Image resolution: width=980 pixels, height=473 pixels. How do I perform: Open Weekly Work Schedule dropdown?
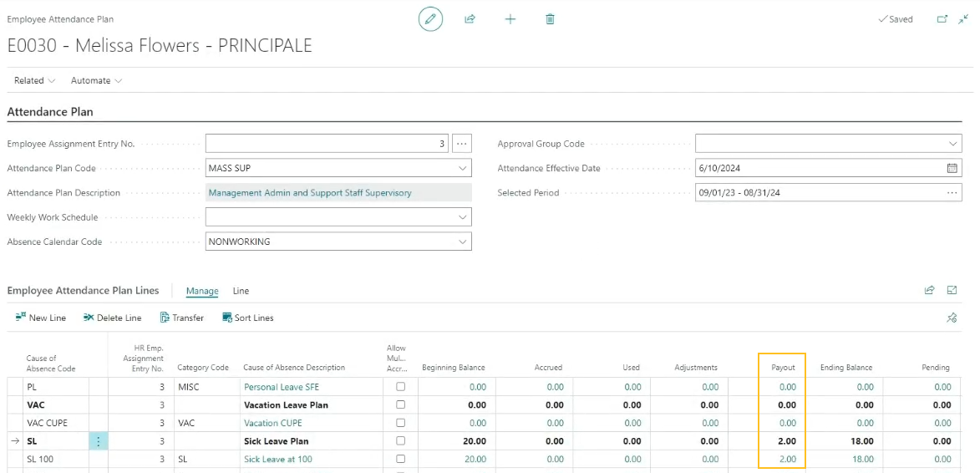[x=463, y=216]
